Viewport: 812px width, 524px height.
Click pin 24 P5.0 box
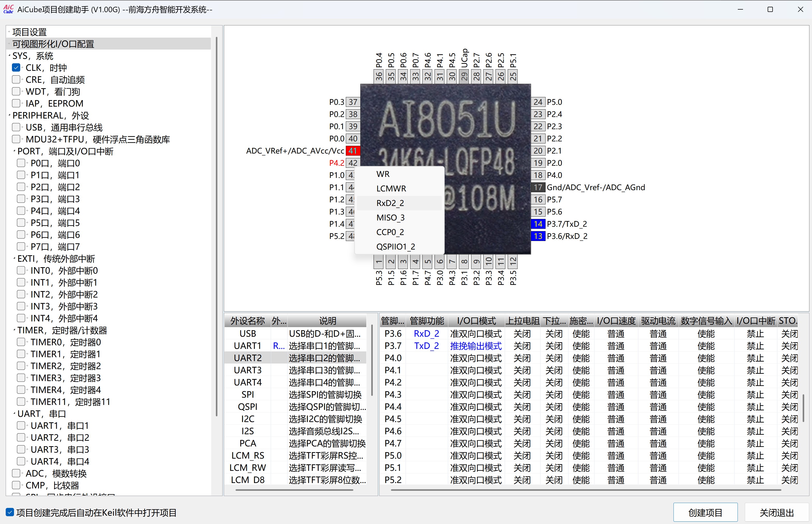(x=538, y=102)
